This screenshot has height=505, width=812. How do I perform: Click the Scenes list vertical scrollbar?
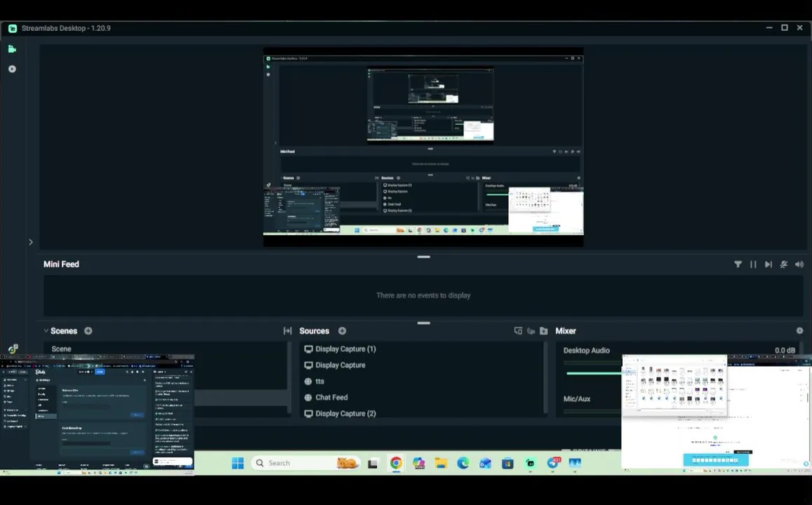pyautogui.click(x=289, y=378)
